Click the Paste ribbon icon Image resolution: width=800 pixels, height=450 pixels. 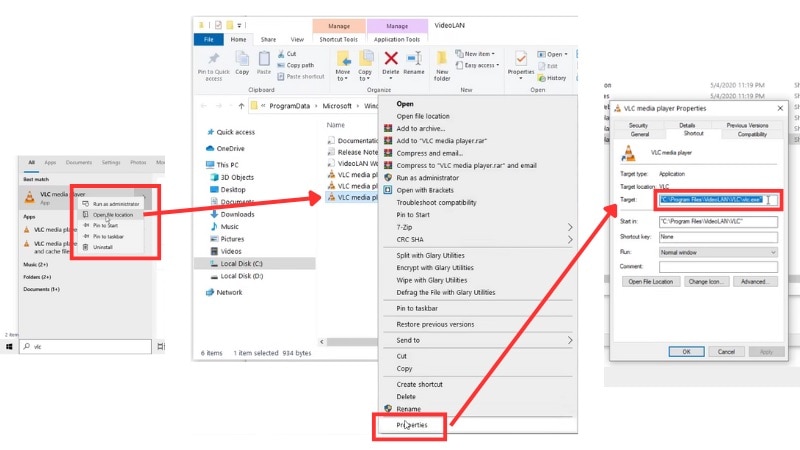coord(264,63)
